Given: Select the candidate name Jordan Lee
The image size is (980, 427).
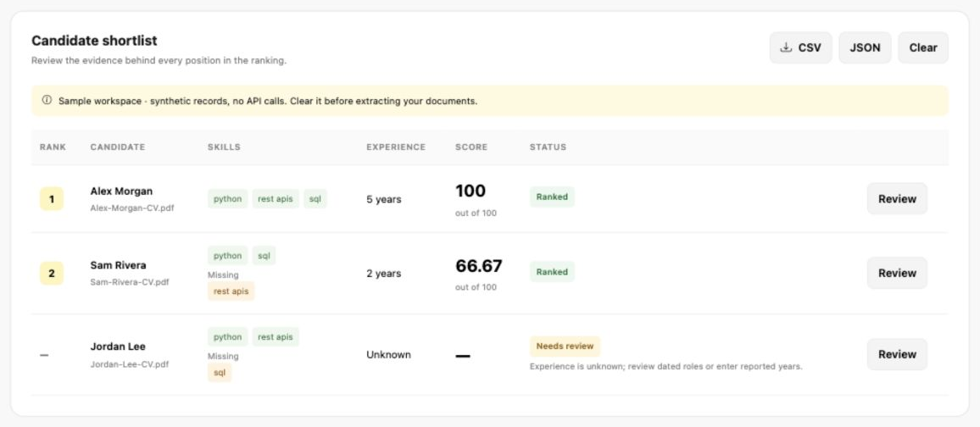Looking at the screenshot, I should tap(118, 347).
